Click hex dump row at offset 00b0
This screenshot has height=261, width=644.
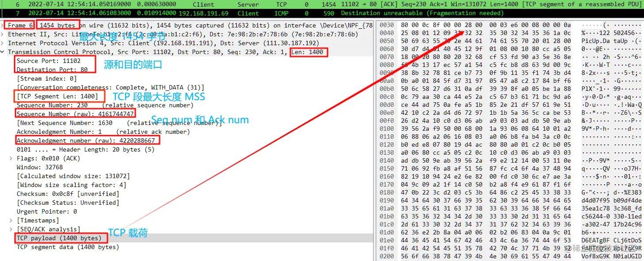[x=510, y=89]
